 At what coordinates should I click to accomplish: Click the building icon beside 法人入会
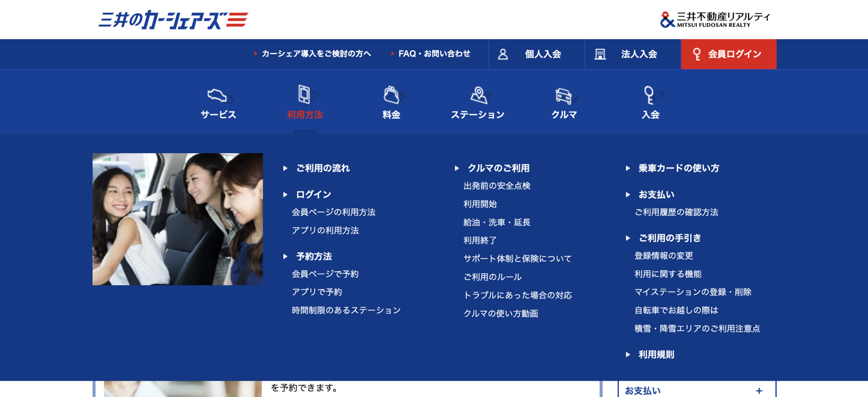600,54
